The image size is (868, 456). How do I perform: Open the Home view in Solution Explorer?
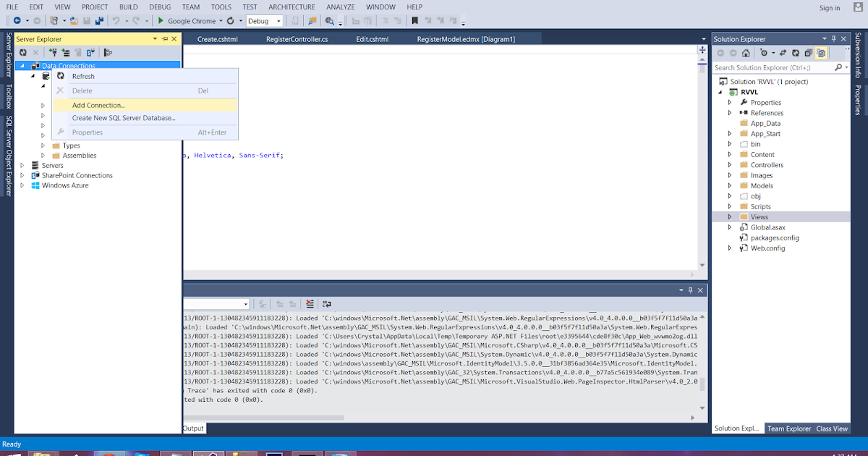[x=746, y=54]
